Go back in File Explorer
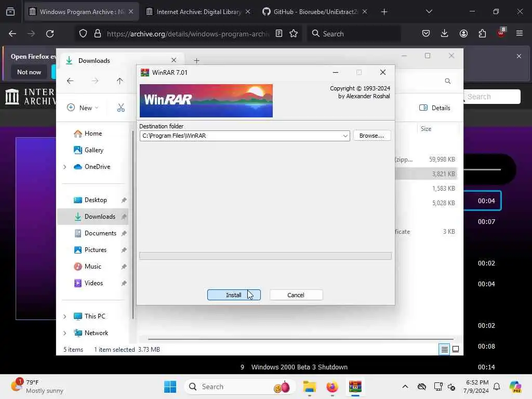This screenshot has height=399, width=532. pos(70,81)
